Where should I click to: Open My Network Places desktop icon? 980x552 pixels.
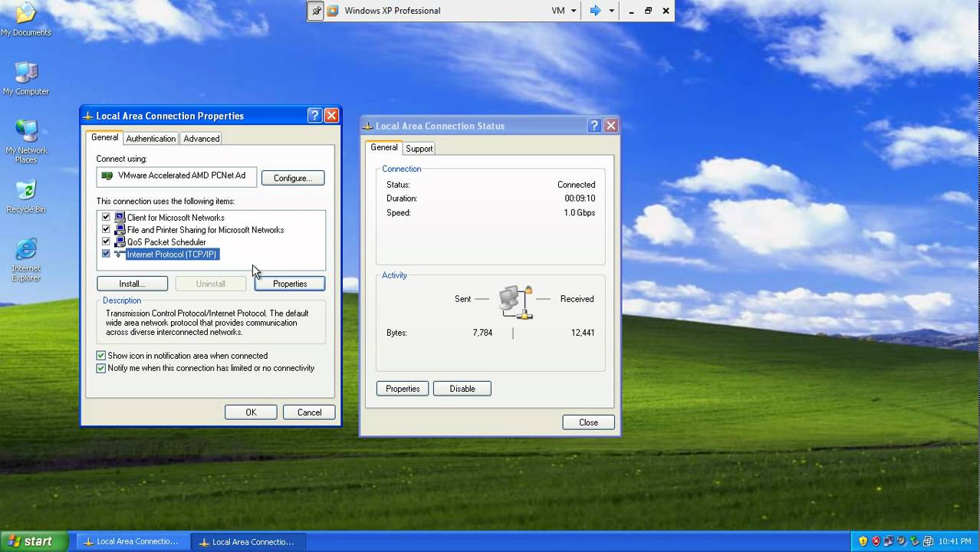(x=26, y=141)
